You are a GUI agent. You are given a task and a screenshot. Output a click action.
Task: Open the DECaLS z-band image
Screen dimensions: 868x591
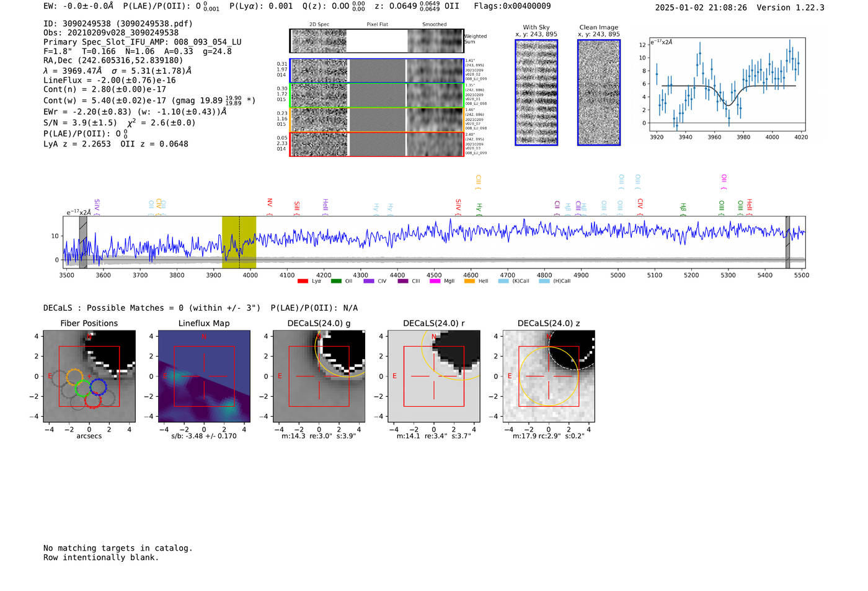(x=548, y=376)
